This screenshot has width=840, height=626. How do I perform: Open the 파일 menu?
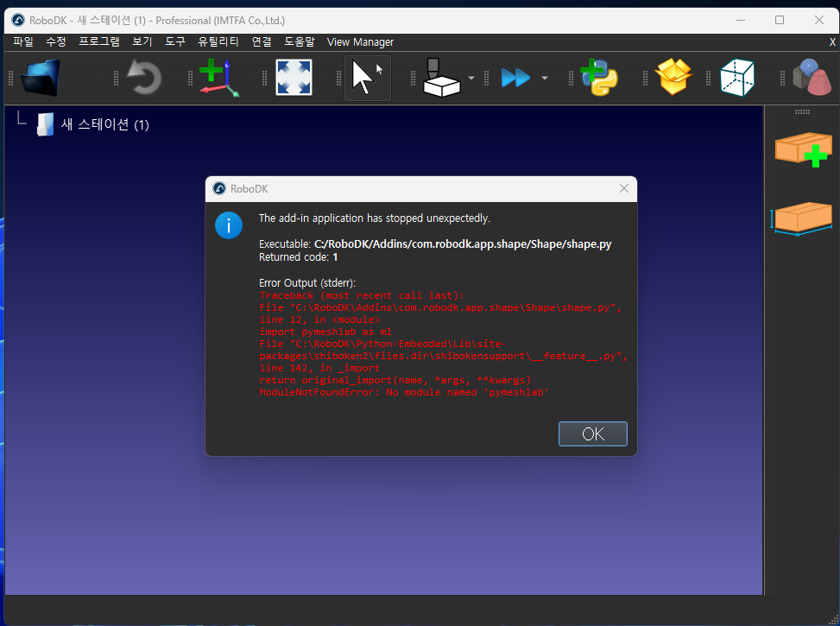(x=23, y=41)
